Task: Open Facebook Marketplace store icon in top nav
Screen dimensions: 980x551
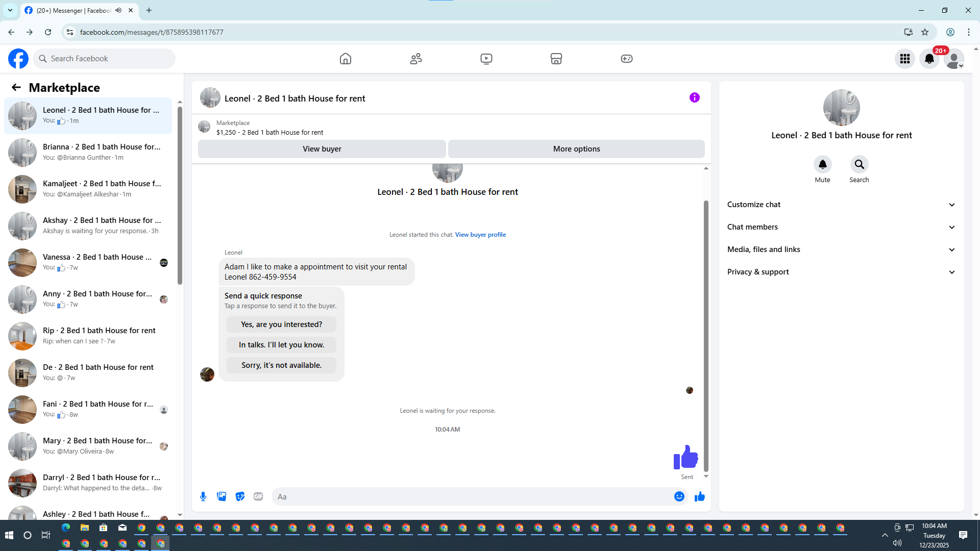Action: pos(556,59)
